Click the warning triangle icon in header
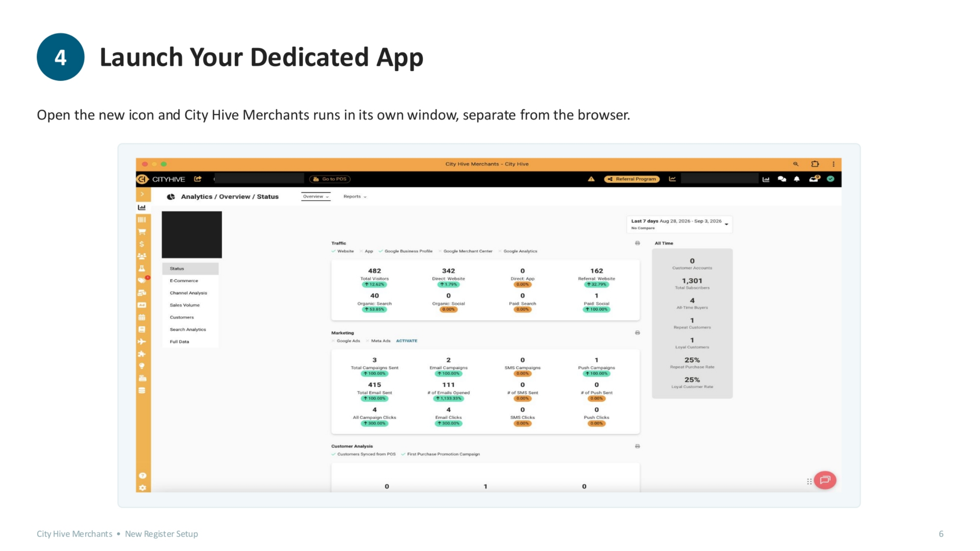980x551 pixels. point(591,179)
